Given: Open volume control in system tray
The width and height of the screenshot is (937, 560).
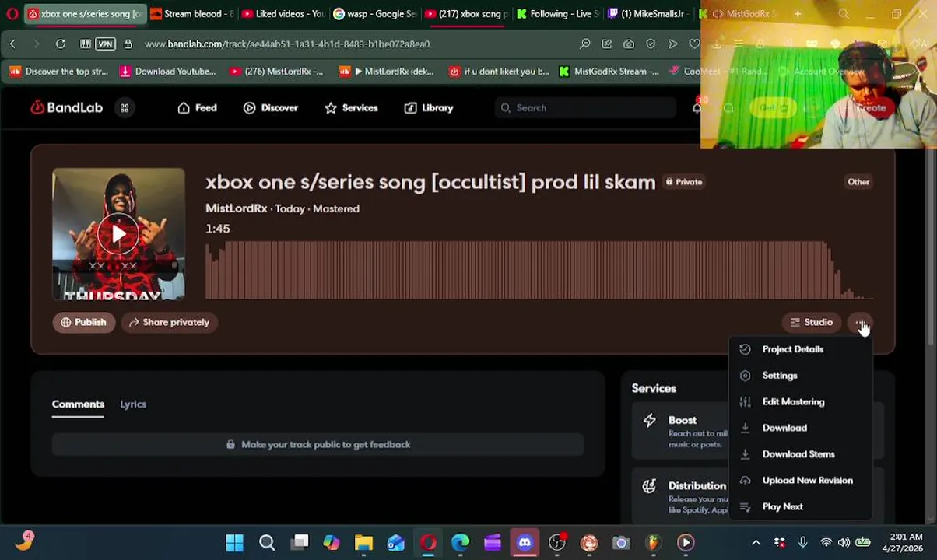Looking at the screenshot, I should tap(844, 542).
